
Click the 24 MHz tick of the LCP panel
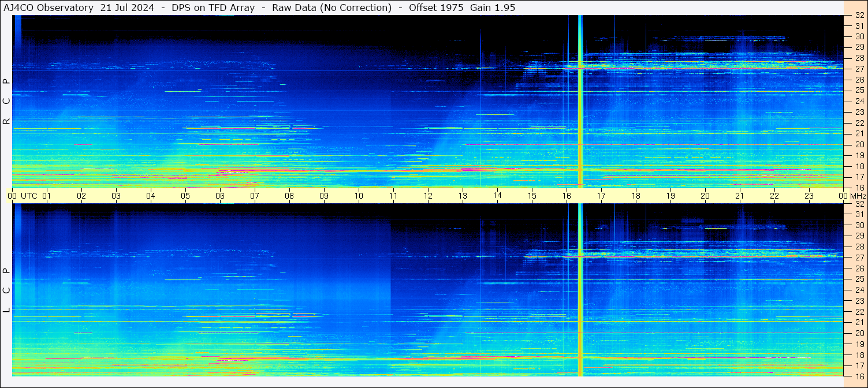pos(859,290)
